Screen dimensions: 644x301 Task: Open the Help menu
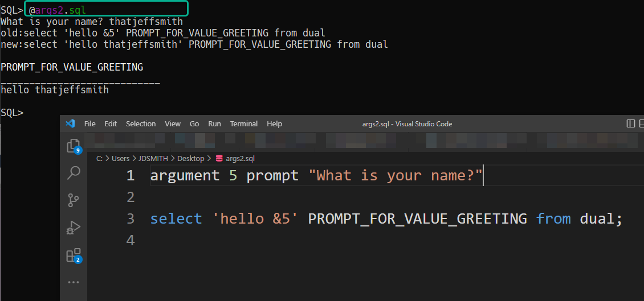(x=274, y=123)
